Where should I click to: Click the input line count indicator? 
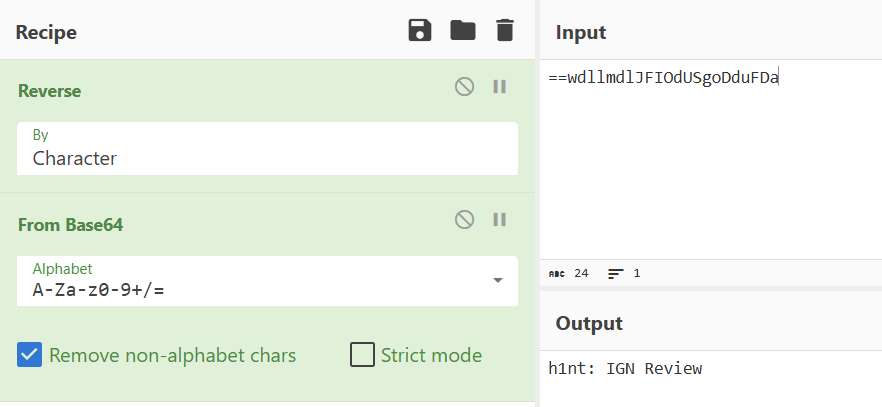click(x=624, y=273)
